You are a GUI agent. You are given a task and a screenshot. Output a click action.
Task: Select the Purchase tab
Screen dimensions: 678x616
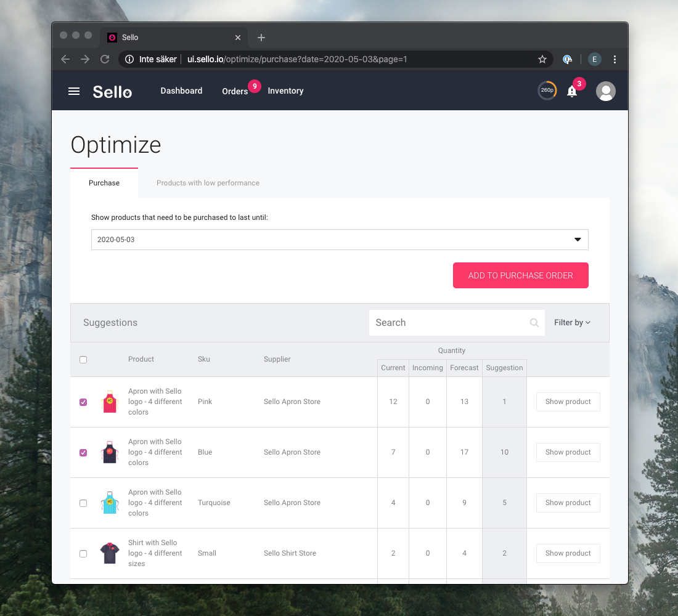(104, 183)
